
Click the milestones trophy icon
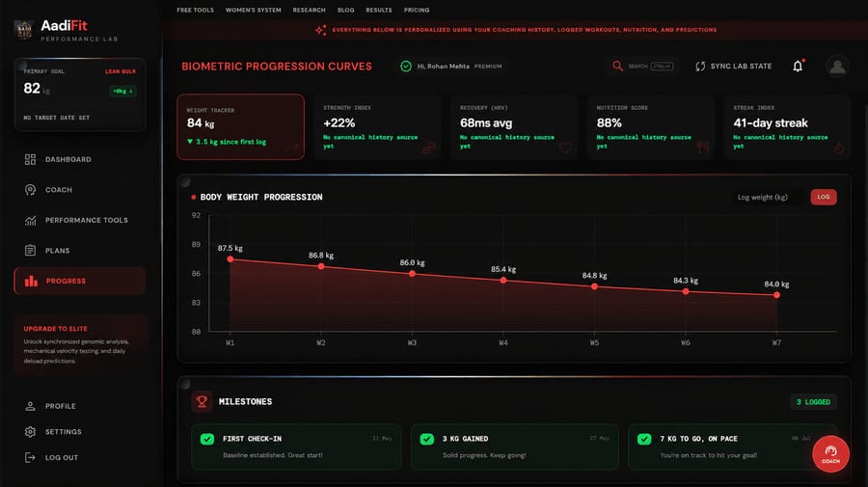(202, 402)
